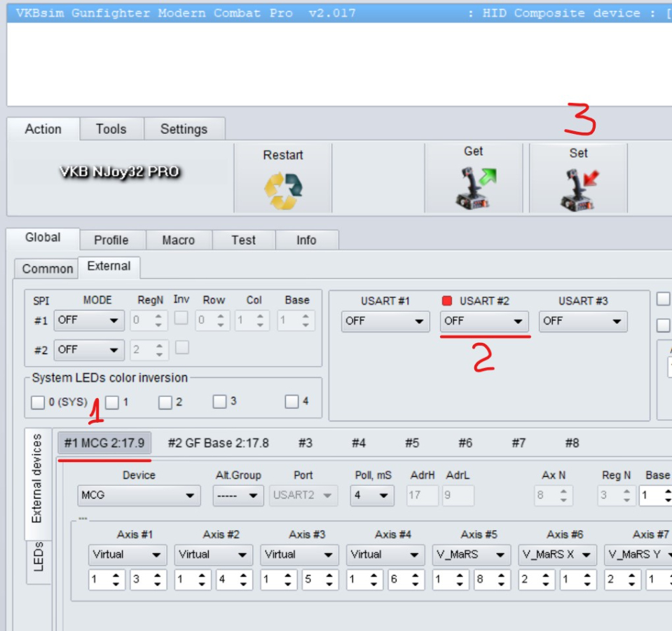This screenshot has width=672, height=631.
Task: Open the Device MCG dropdown
Action: pyautogui.click(x=139, y=496)
